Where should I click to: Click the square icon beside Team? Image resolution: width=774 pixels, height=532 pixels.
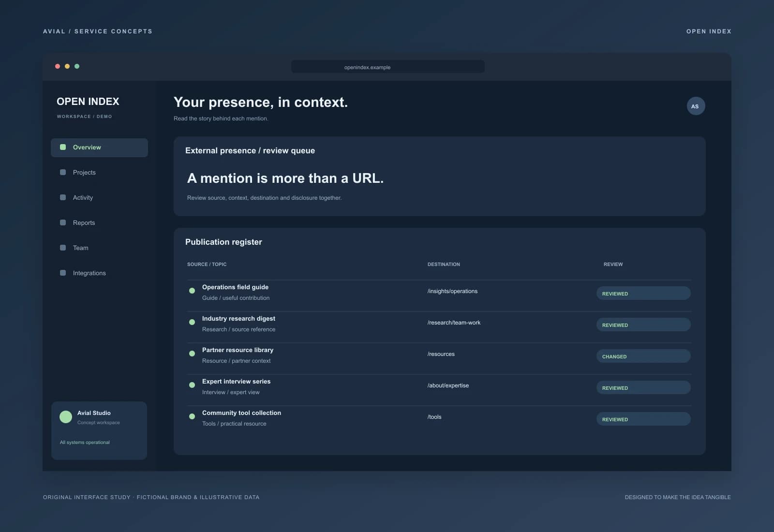coord(63,248)
